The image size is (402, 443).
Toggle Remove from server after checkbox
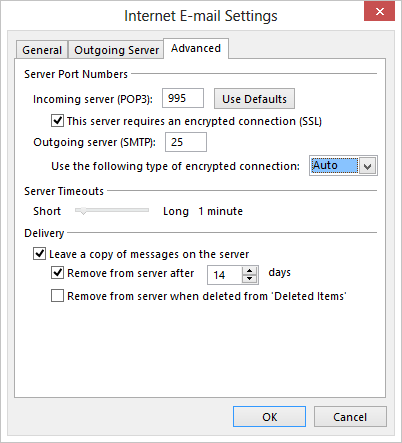57,272
